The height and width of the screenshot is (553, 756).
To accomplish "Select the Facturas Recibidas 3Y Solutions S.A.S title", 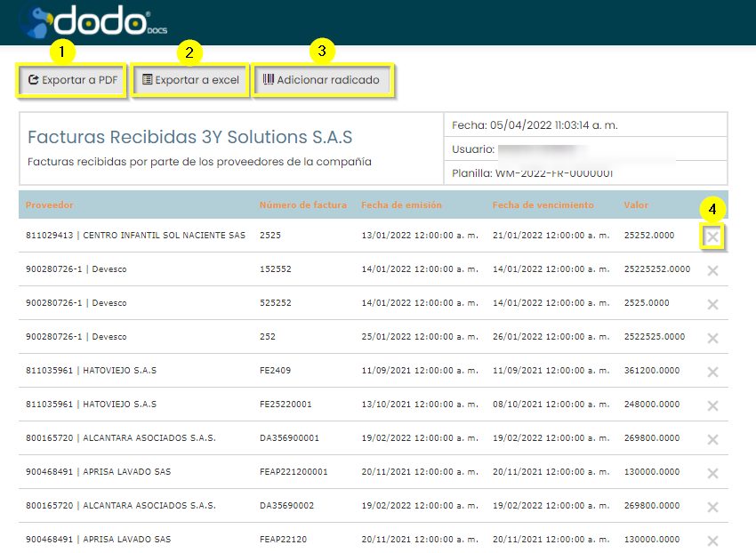I will pos(190,137).
